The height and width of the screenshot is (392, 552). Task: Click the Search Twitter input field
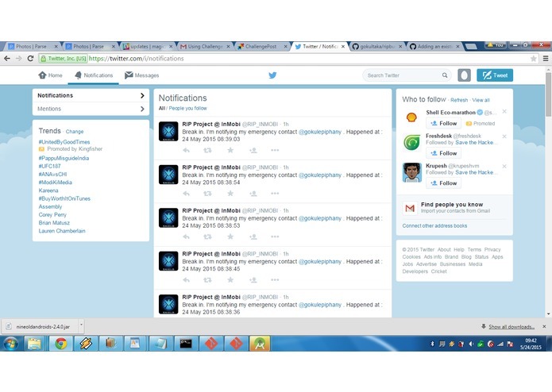click(x=407, y=75)
